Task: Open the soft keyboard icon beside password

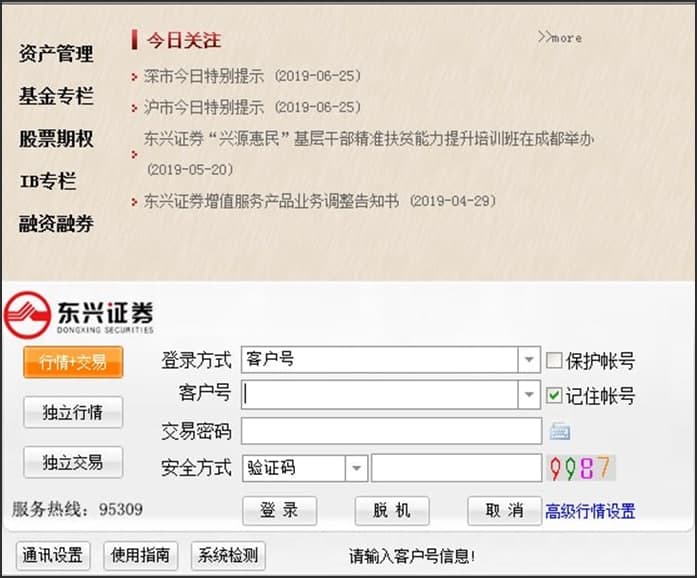Action: tap(560, 431)
